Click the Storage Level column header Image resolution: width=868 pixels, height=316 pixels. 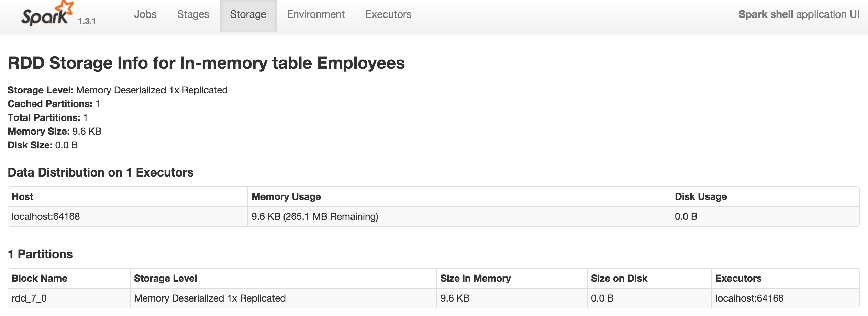pos(165,278)
